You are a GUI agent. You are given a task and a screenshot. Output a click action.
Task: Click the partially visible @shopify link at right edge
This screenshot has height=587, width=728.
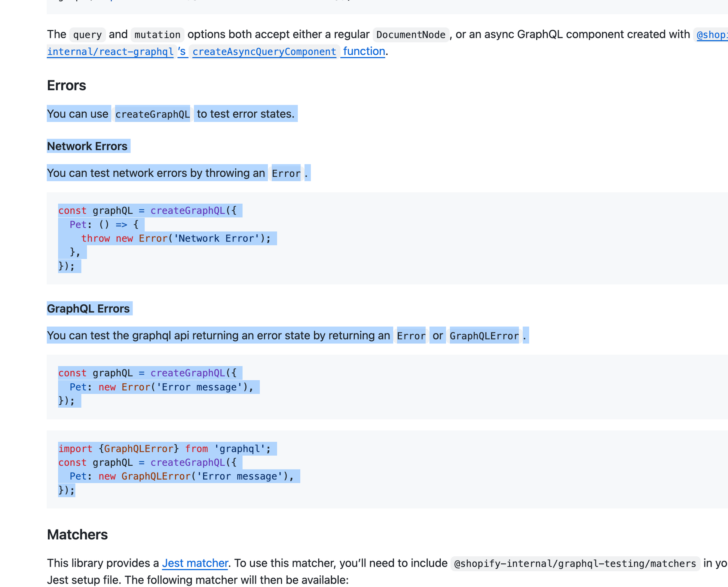tap(712, 35)
